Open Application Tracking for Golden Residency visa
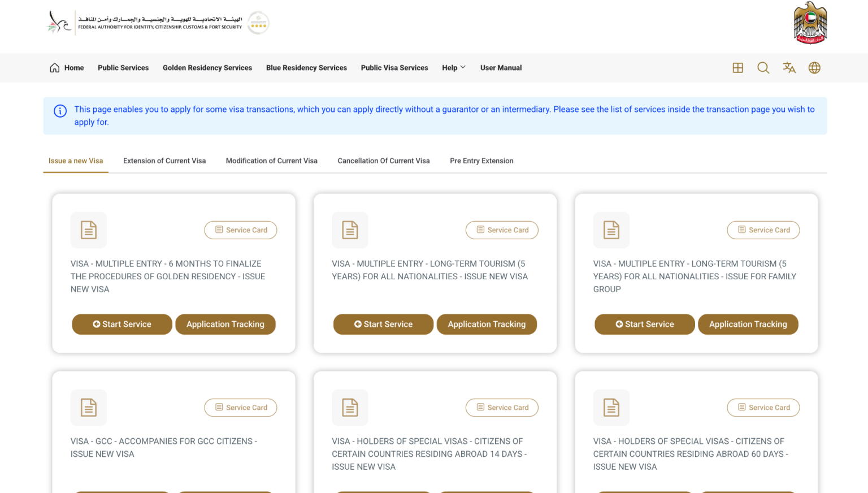 [x=225, y=325]
